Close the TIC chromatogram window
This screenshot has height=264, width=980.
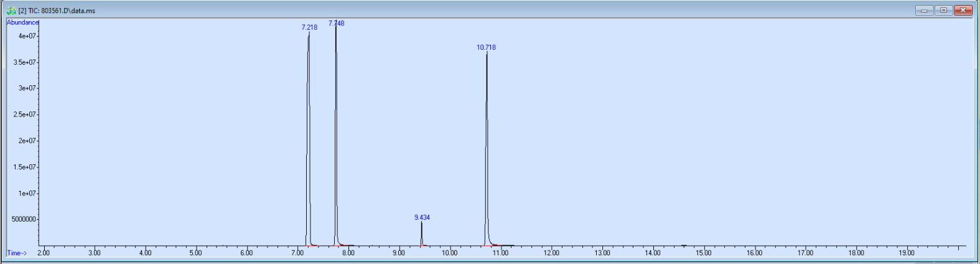(963, 10)
